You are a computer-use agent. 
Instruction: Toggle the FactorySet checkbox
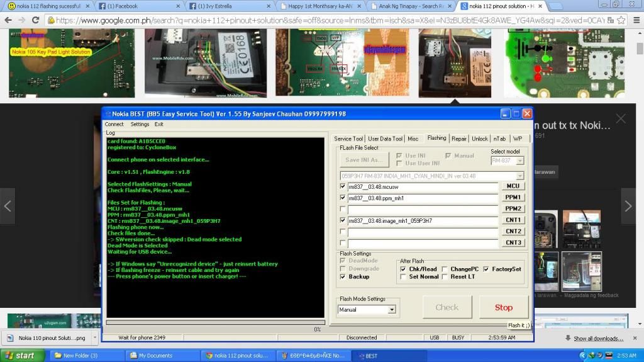[486, 269]
